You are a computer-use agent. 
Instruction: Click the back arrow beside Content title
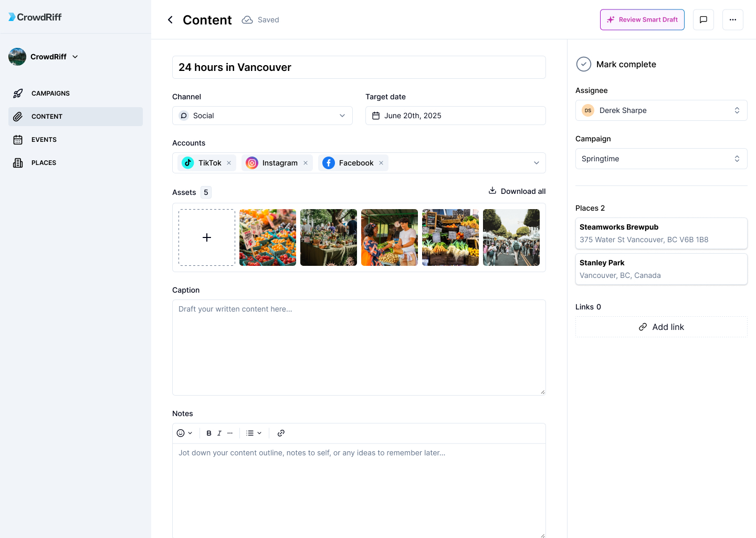[x=170, y=19]
